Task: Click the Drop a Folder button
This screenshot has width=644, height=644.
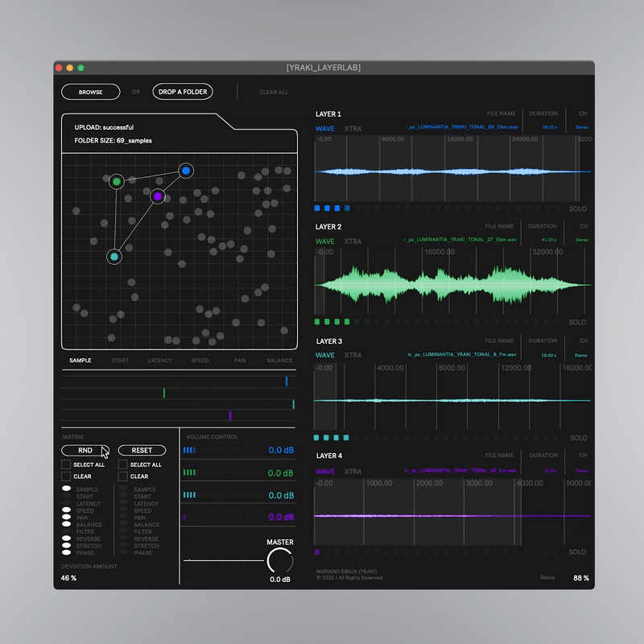Action: coord(183,92)
